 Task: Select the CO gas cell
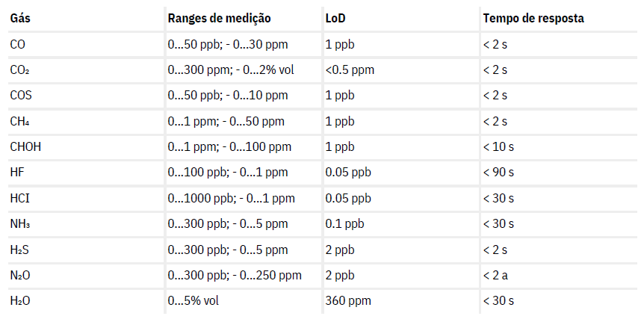(18, 44)
